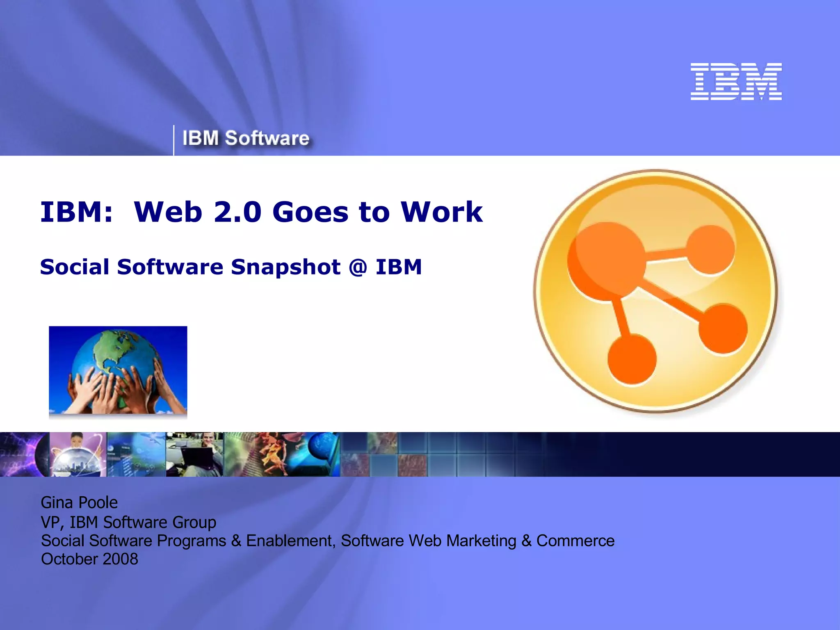The height and width of the screenshot is (630, 840).
Task: Click the purple lightning image at strip start
Action: [24, 454]
